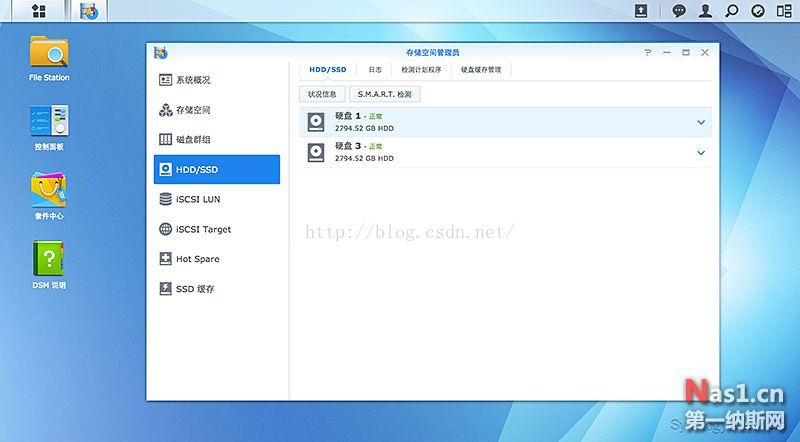Open the DSM main menu grid icon
Image resolution: width=800 pixels, height=442 pixels.
pyautogui.click(x=39, y=11)
